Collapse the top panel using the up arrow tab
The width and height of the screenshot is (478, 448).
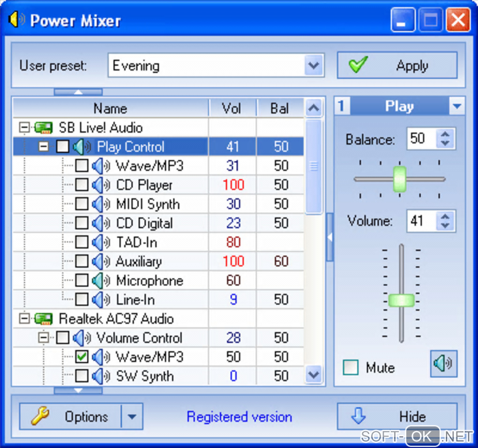pyautogui.click(x=78, y=92)
